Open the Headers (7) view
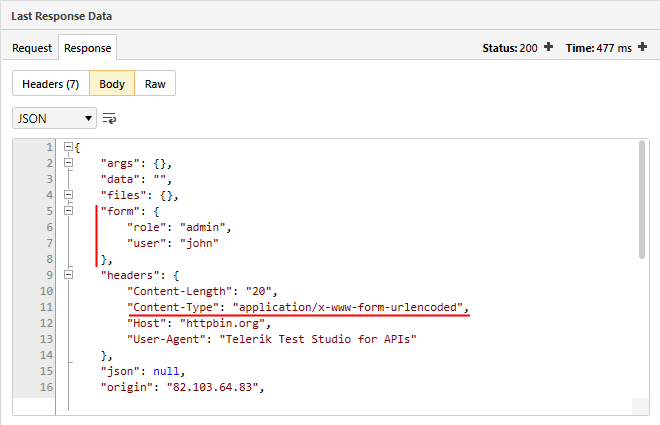The image size is (660, 425). click(x=51, y=84)
